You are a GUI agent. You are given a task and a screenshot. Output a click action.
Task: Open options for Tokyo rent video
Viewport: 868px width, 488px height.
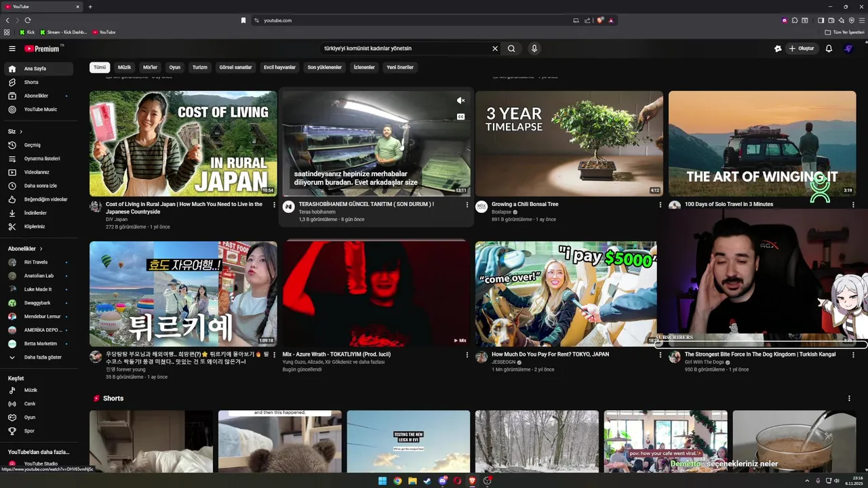(660, 354)
